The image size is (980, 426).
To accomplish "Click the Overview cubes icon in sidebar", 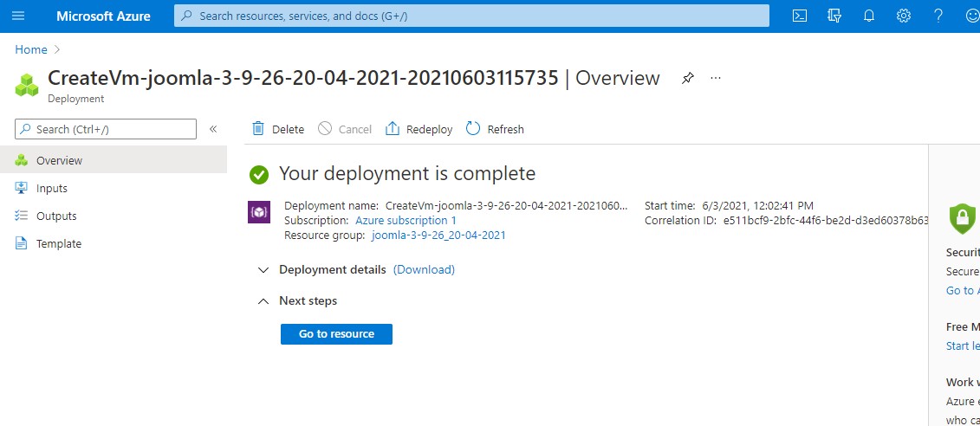I will [x=22, y=160].
